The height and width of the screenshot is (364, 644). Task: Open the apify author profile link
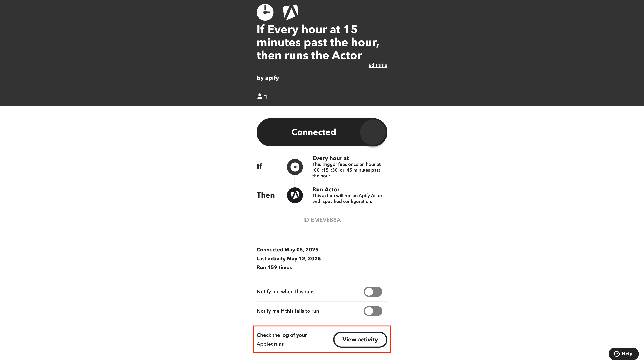coord(272,78)
